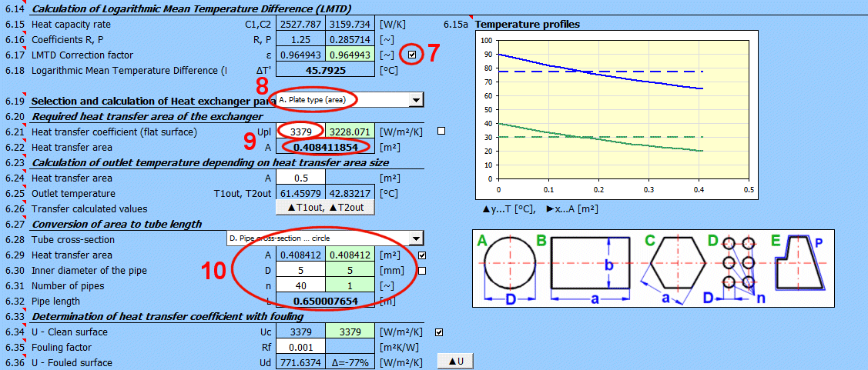Edit the Upl heat transfer coefficient 3379 field

tap(300, 132)
